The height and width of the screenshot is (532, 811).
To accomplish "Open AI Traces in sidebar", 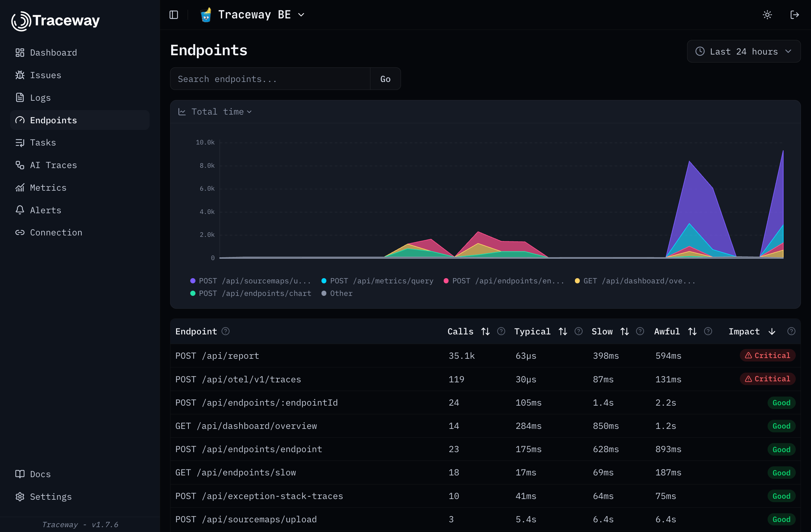I will click(80, 165).
